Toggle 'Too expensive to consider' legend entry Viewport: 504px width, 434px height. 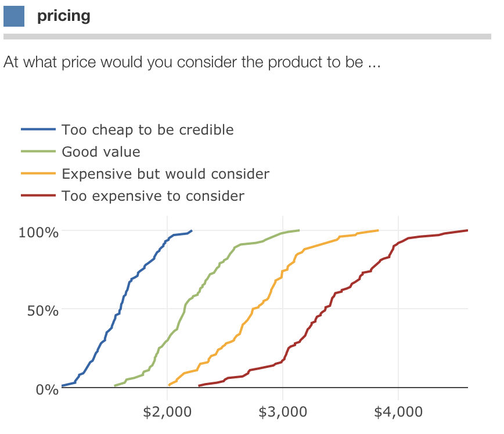153,196
